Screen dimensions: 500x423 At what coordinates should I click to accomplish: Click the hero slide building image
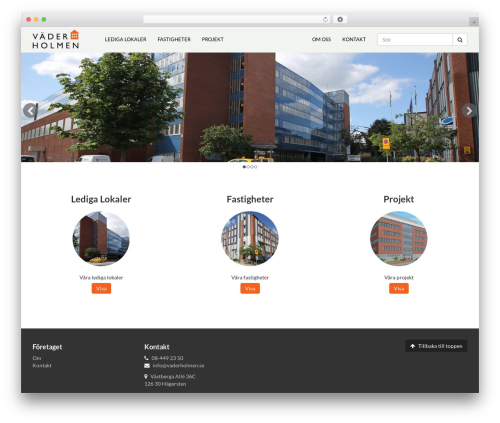(x=250, y=107)
